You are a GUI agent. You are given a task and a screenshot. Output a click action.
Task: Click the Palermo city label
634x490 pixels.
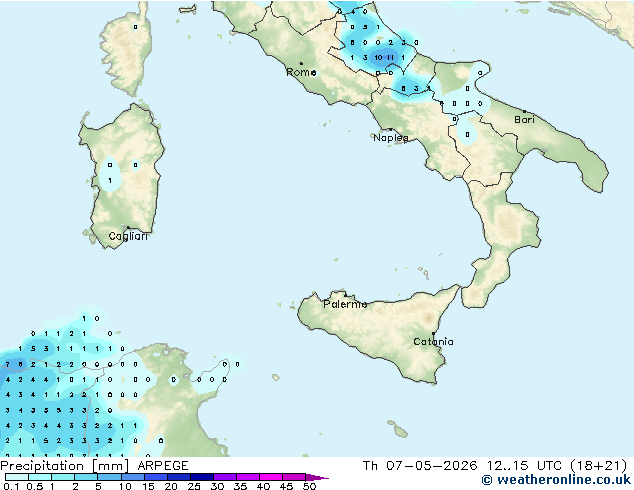click(345, 304)
